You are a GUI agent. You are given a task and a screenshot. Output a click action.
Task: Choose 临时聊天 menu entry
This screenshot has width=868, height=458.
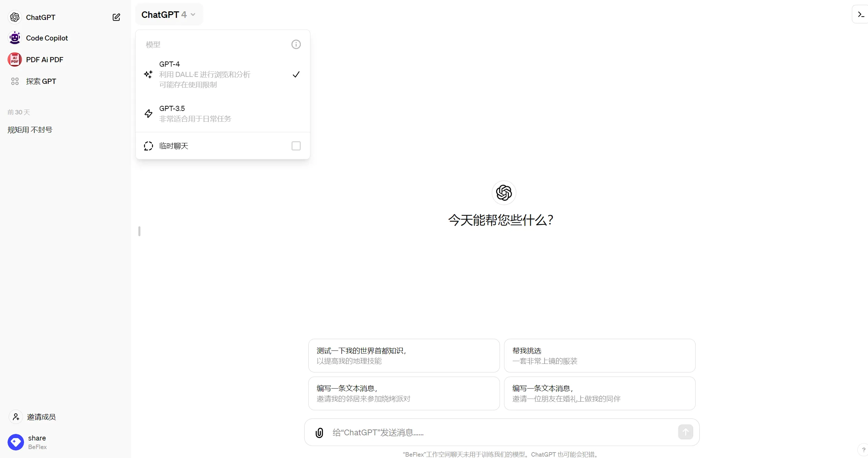(223, 146)
